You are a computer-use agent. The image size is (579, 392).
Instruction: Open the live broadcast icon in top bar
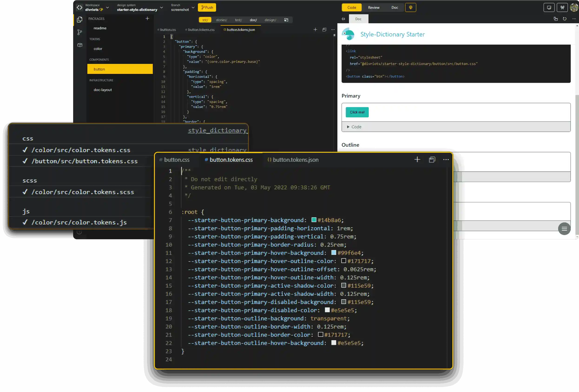click(410, 7)
